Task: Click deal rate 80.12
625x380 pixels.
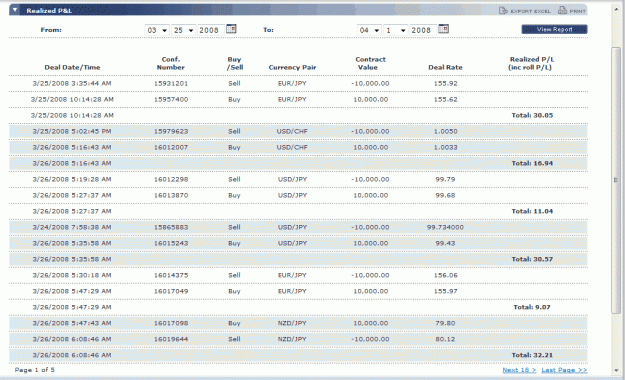Action: pyautogui.click(x=445, y=339)
